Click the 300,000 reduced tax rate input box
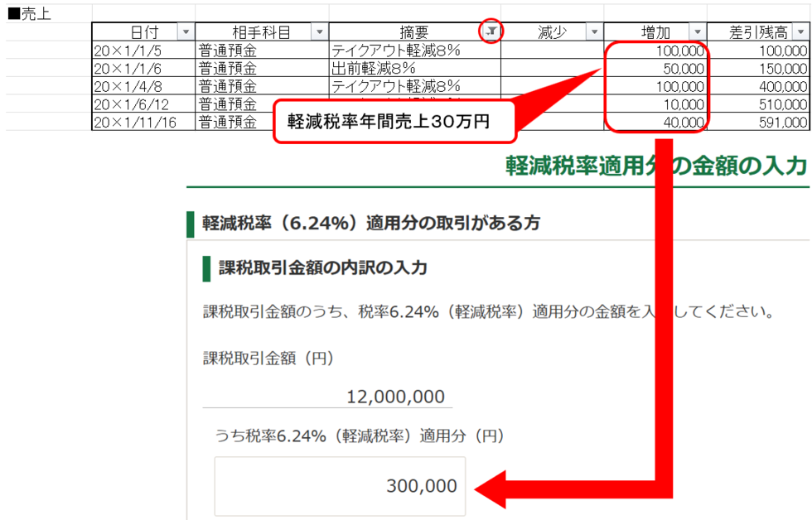This screenshot has width=812, height=520. coord(340,486)
